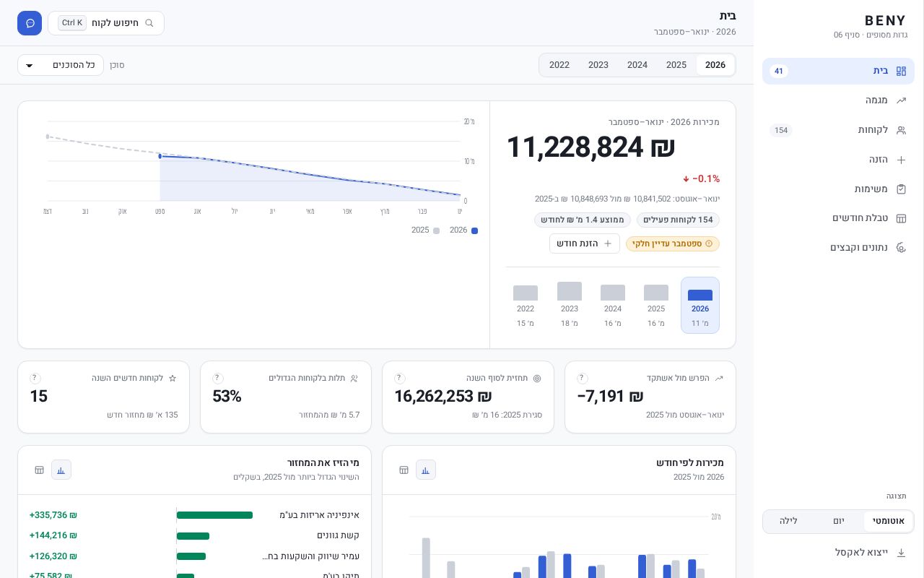Click the קשת גוונים row name
The height and width of the screenshot is (578, 924).
[338, 535]
